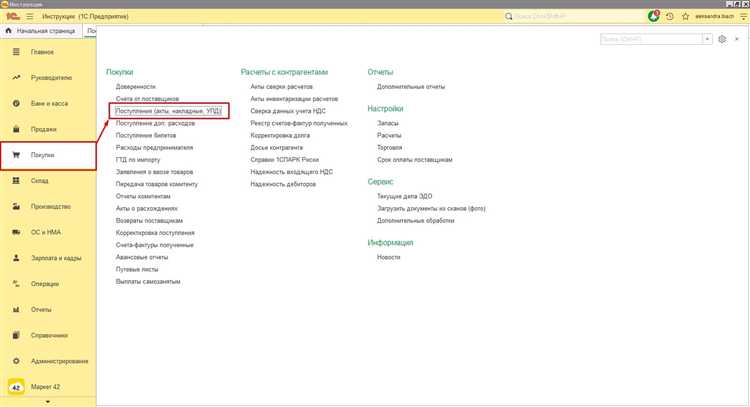Open Корректировка долга link
Image resolution: width=750 pixels, height=407 pixels.
click(x=280, y=135)
